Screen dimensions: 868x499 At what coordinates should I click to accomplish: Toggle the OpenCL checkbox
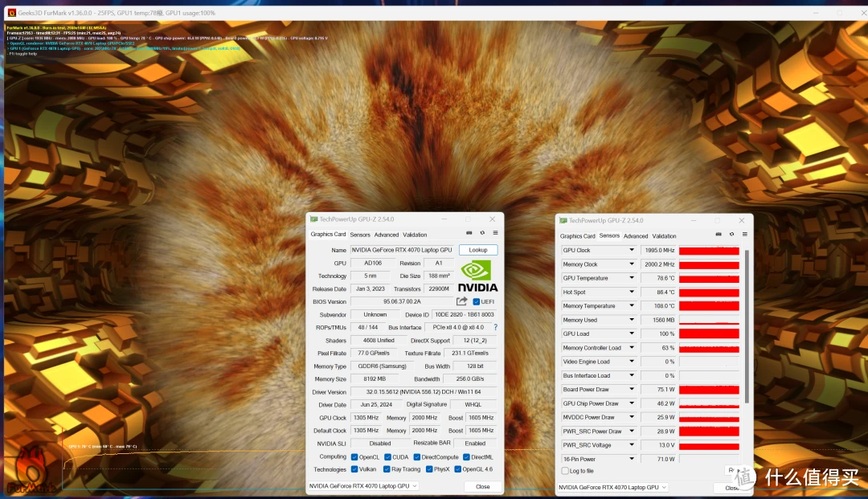(x=354, y=457)
